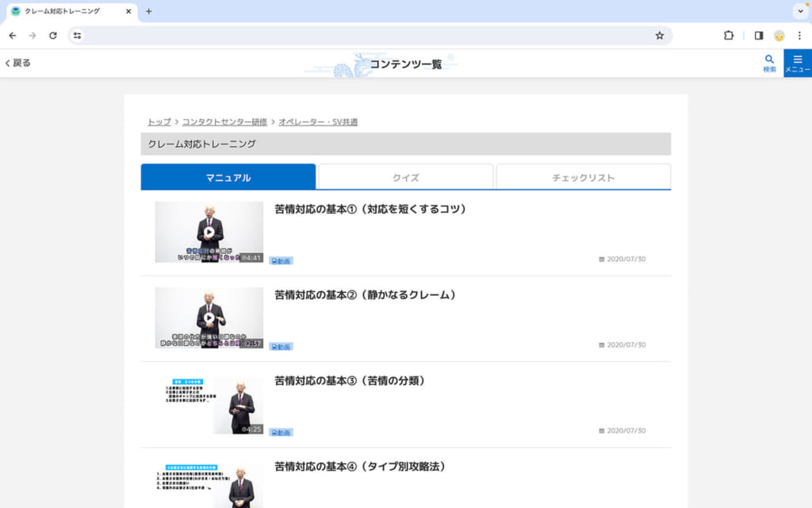The height and width of the screenshot is (508, 812).
Task: Select the マニュアル tab
Action: coord(228,177)
